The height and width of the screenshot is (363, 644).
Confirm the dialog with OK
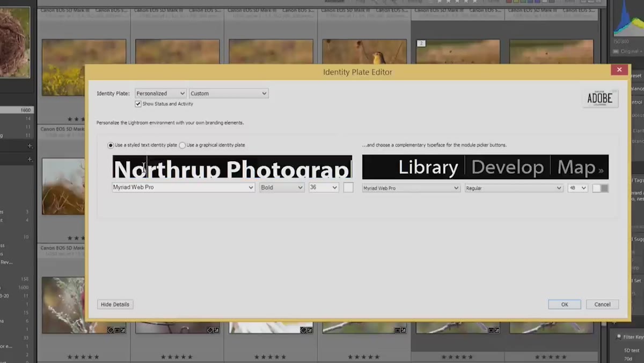[565, 304]
